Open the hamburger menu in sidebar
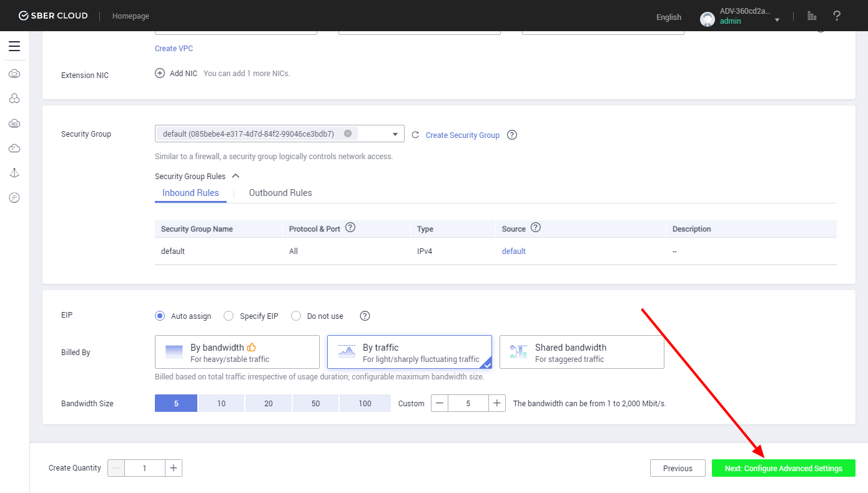Viewport: 868px width, 493px height. (14, 46)
